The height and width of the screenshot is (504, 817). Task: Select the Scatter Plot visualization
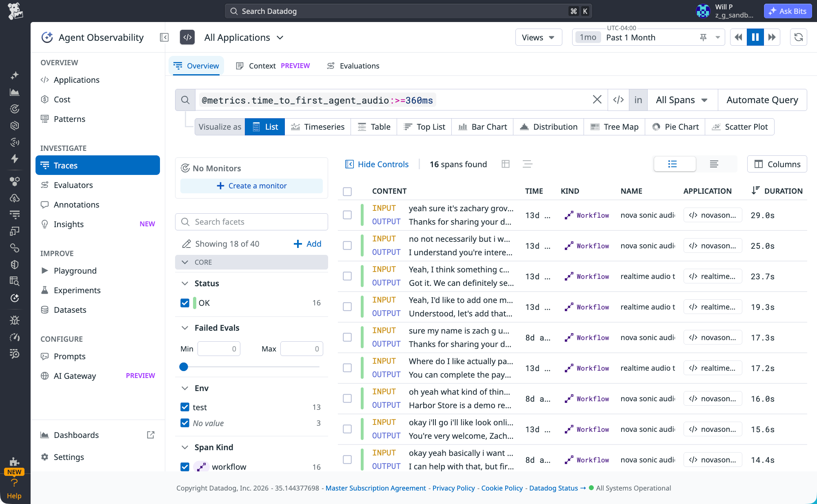[x=739, y=127]
